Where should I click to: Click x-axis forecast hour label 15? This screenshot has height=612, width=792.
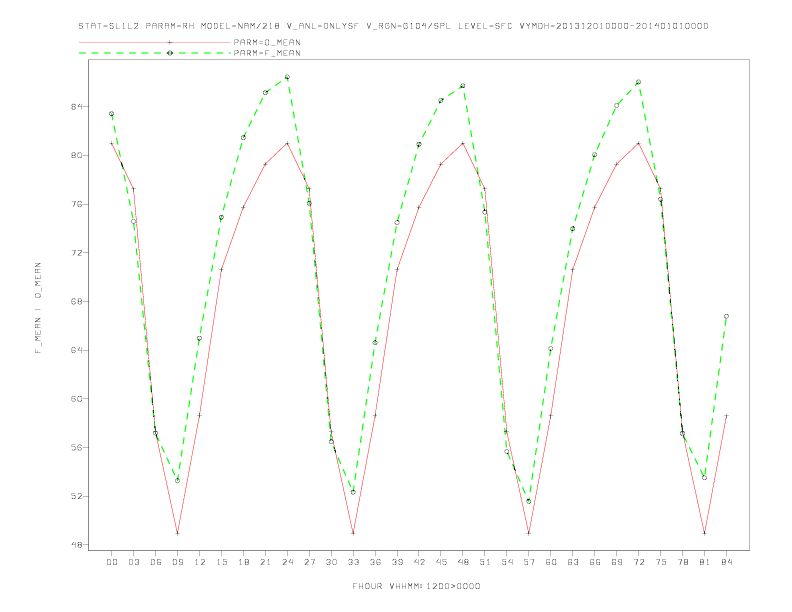tap(221, 562)
